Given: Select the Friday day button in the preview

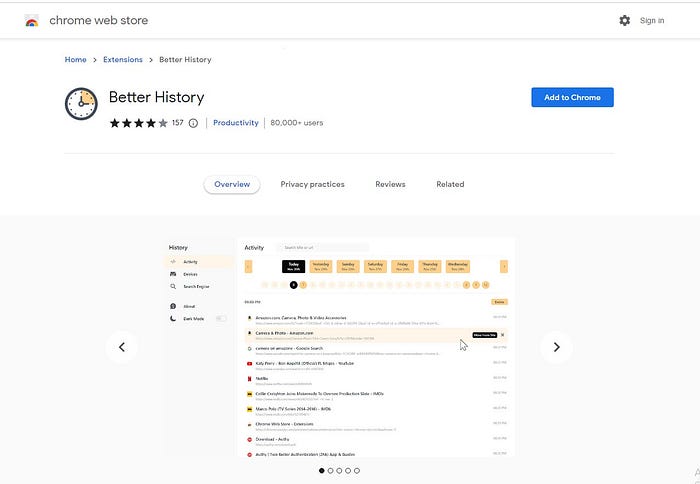Looking at the screenshot, I should point(403,267).
